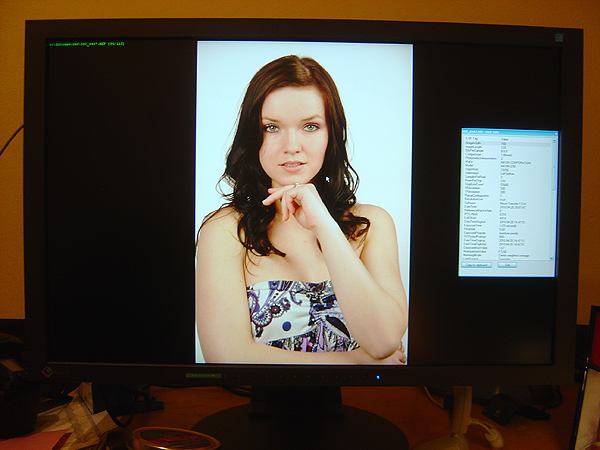Close the EXIF info dialog window
600x450 pixels.
556,134
